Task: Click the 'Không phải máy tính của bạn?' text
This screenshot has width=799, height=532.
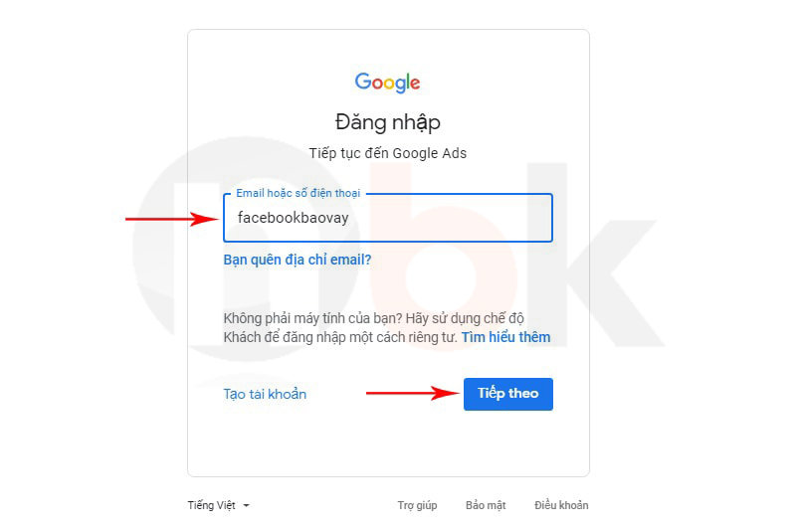Action: point(312,318)
